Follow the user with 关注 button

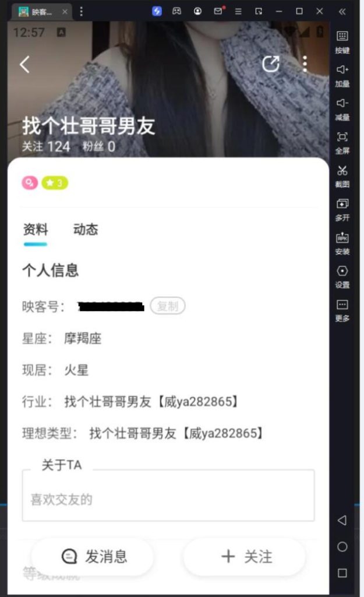coord(245,557)
